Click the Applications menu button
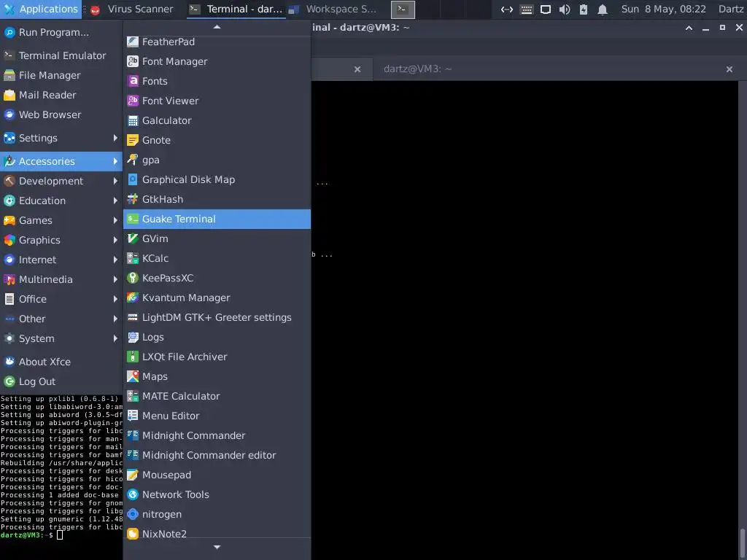The height and width of the screenshot is (560, 747). [41, 9]
